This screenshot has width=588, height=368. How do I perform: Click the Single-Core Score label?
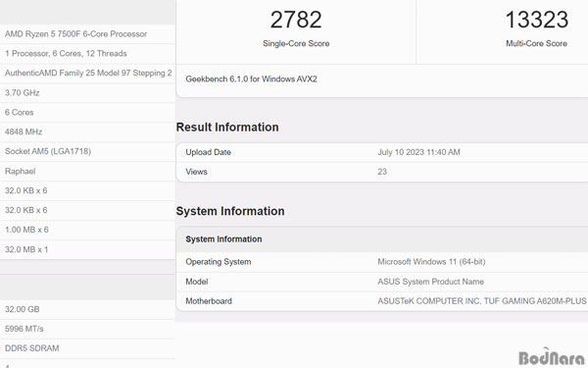(296, 43)
